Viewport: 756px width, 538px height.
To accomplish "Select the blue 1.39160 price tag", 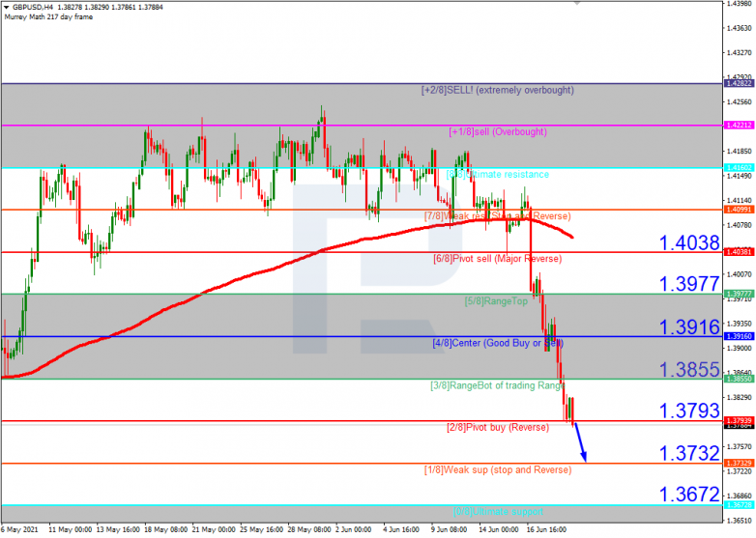I will tap(739, 337).
